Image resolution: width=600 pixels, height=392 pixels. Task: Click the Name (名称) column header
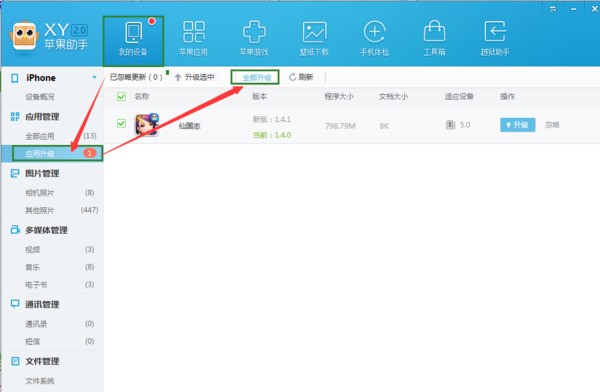pyautogui.click(x=142, y=96)
